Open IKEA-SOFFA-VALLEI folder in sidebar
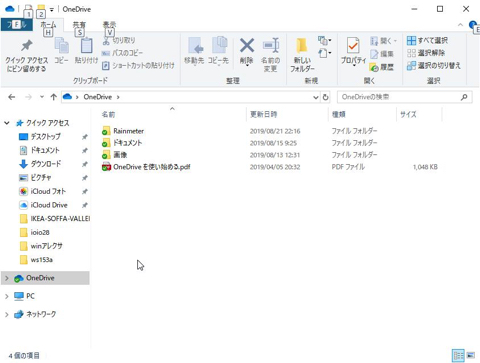This screenshot has height=363, width=480. [x=54, y=219]
